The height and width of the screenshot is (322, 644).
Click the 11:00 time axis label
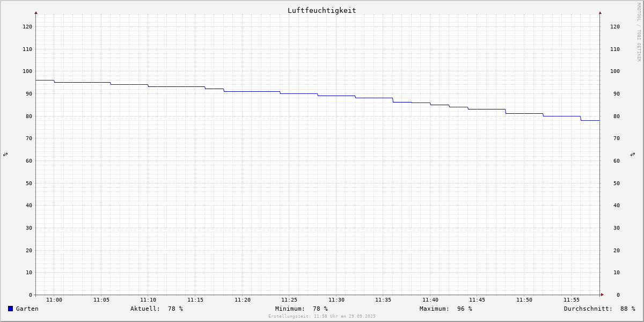[x=54, y=300]
